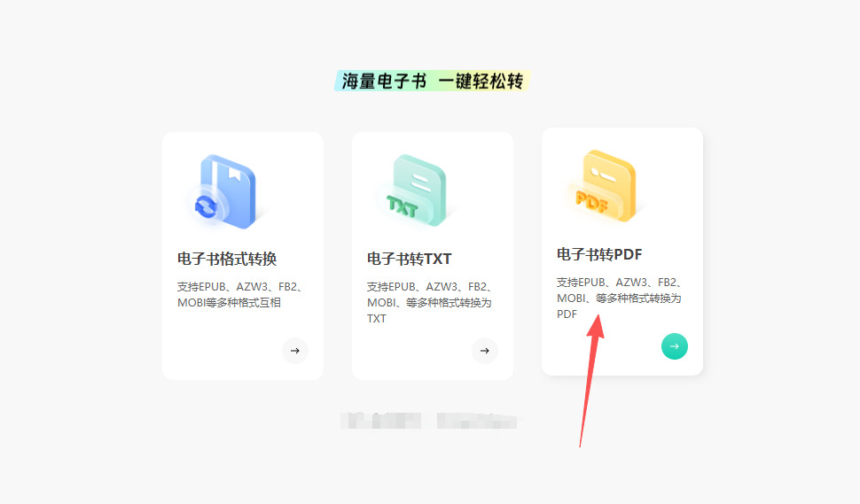Select the 电子书转PDF title
Screen dimensions: 860x504
point(599,254)
